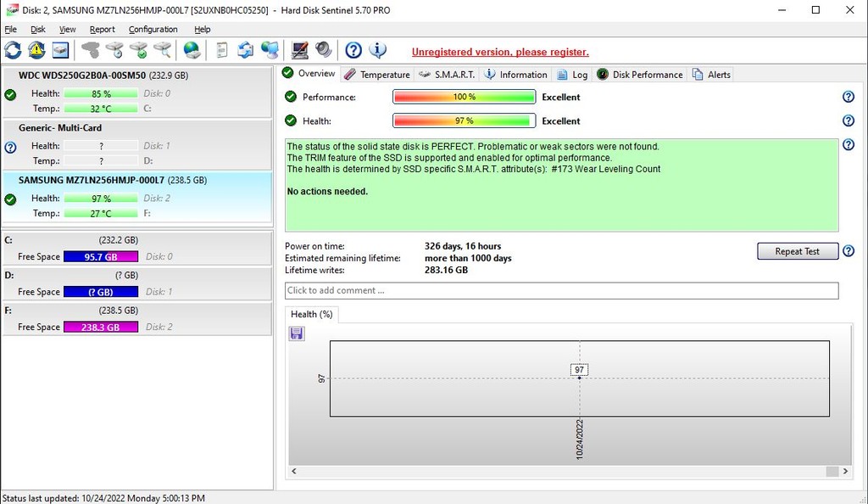Click the blue arrows with envelope icon
The image size is (868, 504).
[245, 50]
